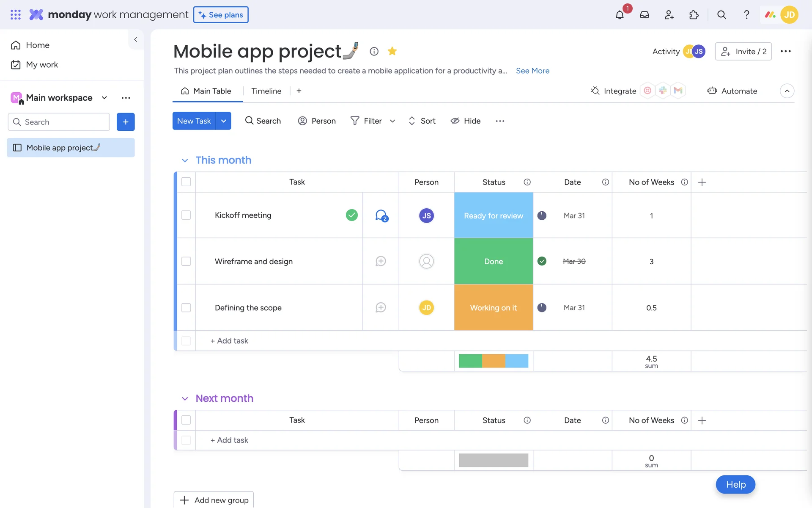Click the sidebar Search field

point(59,122)
